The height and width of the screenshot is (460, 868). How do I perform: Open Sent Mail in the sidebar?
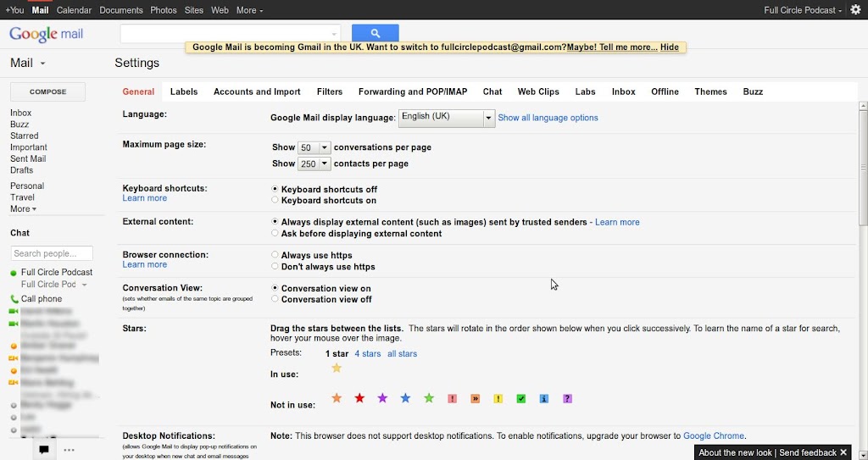tap(28, 159)
